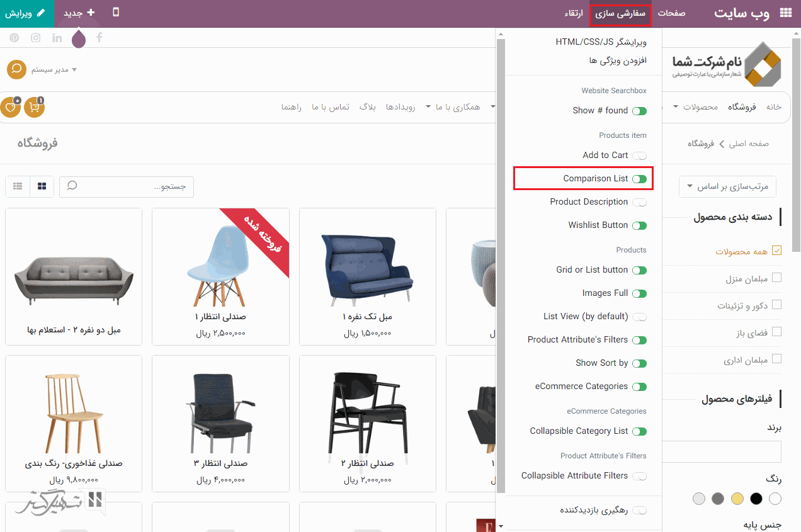Check the فضای باز category checkbox
Viewport: 801px width, 532px height.
pyautogui.click(x=776, y=332)
